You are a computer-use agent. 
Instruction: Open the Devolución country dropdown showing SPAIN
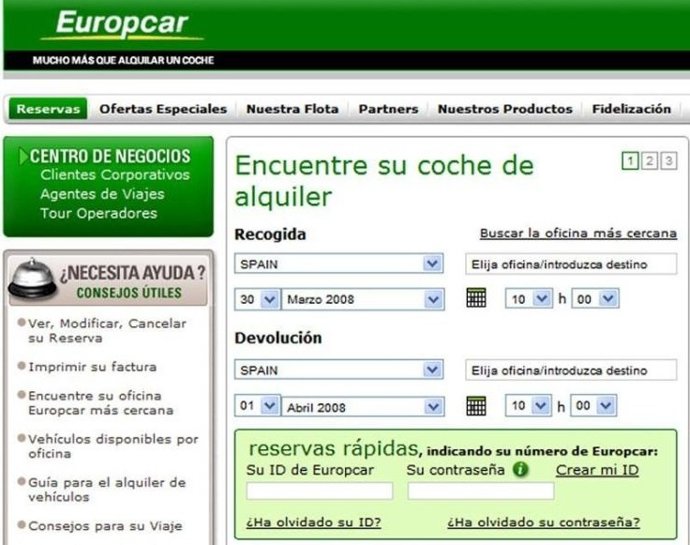[x=339, y=370]
